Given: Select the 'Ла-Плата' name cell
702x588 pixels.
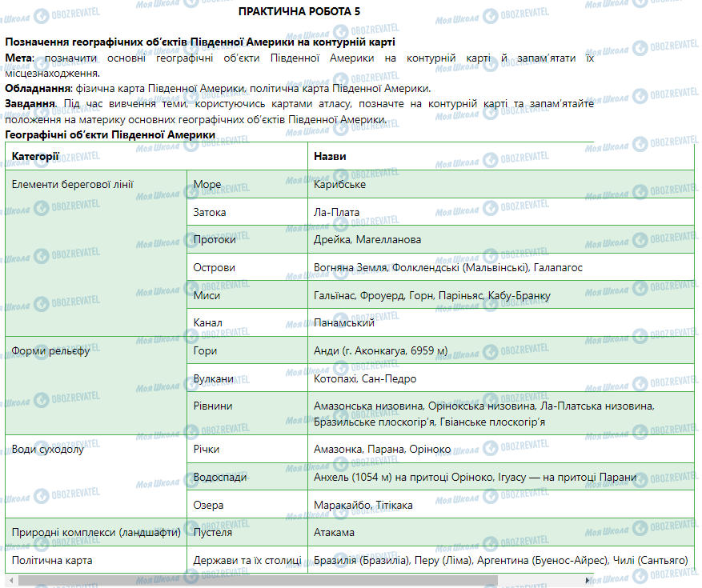Looking at the screenshot, I should [x=337, y=213].
